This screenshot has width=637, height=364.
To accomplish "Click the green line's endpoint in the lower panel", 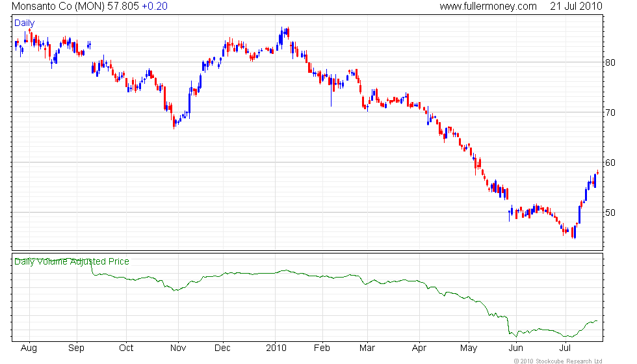I will point(597,320).
